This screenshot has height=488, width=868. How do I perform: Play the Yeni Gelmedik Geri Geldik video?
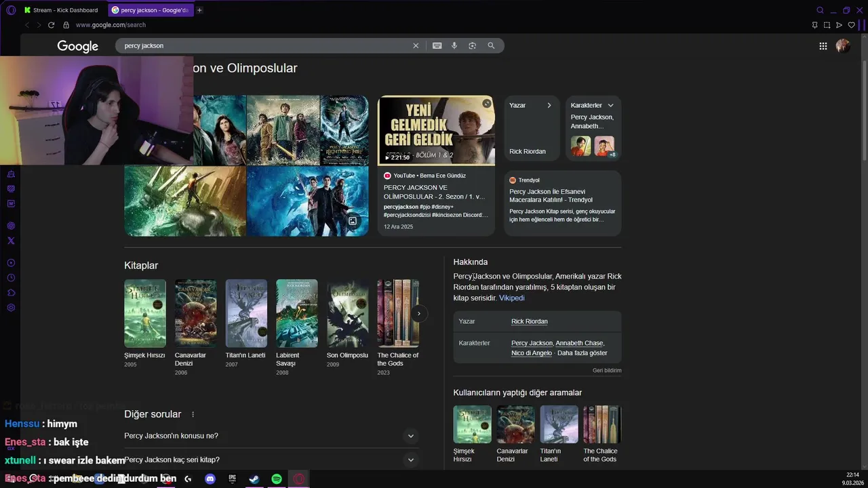pos(436,130)
